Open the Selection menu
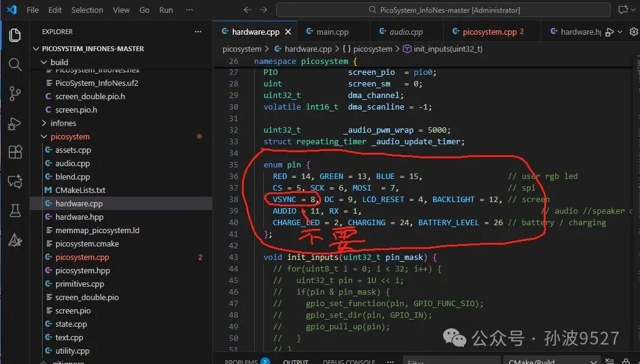Viewport: 640px width, 364px height. 87,10
